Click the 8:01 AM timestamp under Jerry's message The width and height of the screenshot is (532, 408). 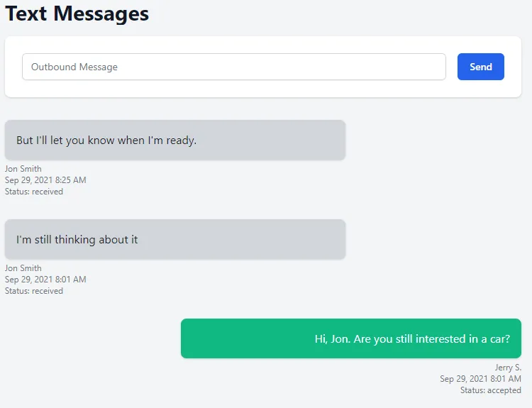click(x=480, y=379)
